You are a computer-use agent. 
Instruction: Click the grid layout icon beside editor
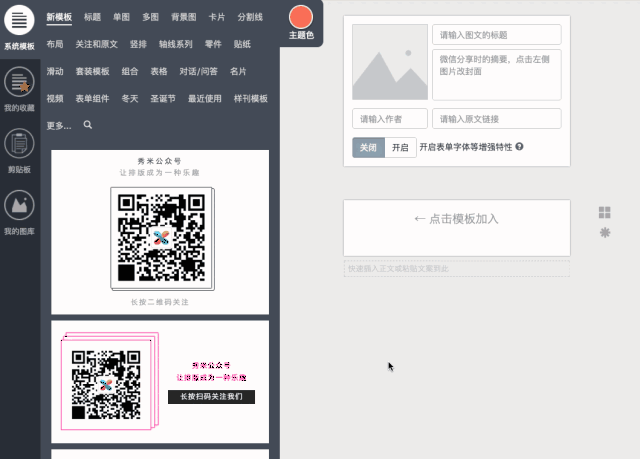click(x=604, y=213)
